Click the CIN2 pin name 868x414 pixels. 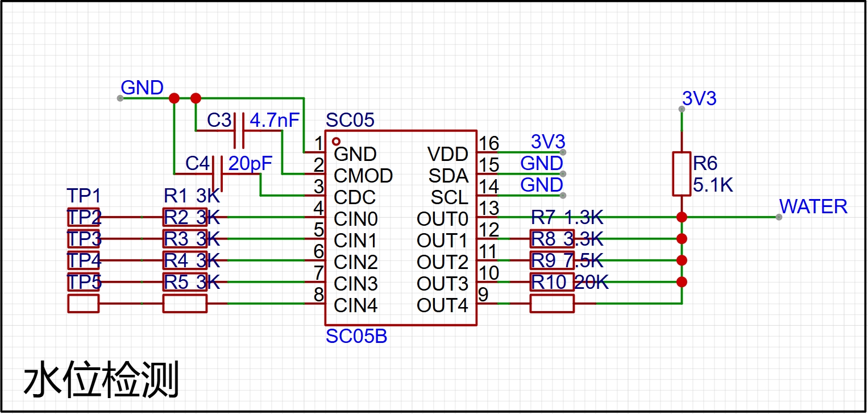pyautogui.click(x=356, y=262)
